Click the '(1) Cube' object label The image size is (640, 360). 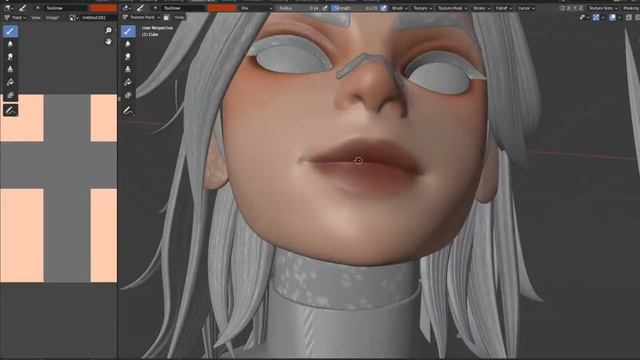[x=150, y=34]
